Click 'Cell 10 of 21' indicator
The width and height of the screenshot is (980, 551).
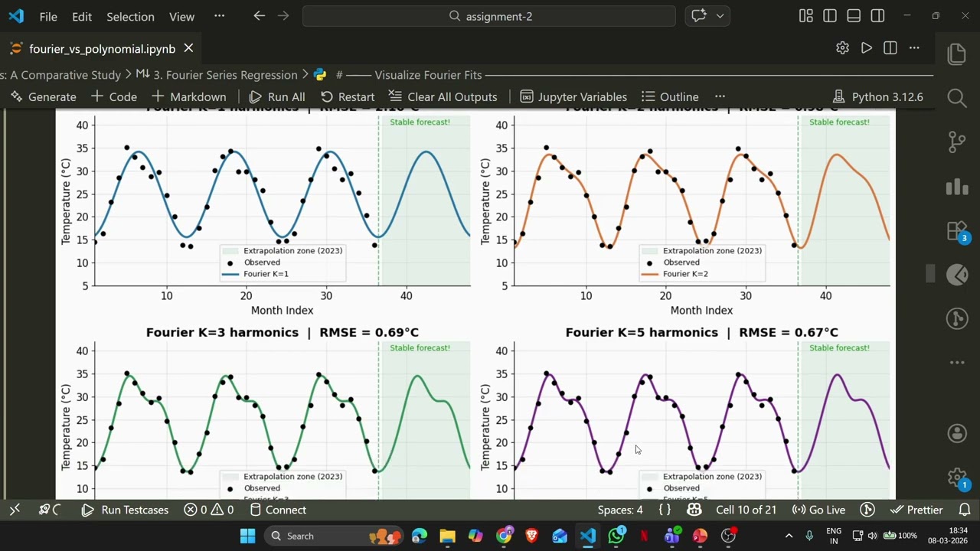(746, 510)
